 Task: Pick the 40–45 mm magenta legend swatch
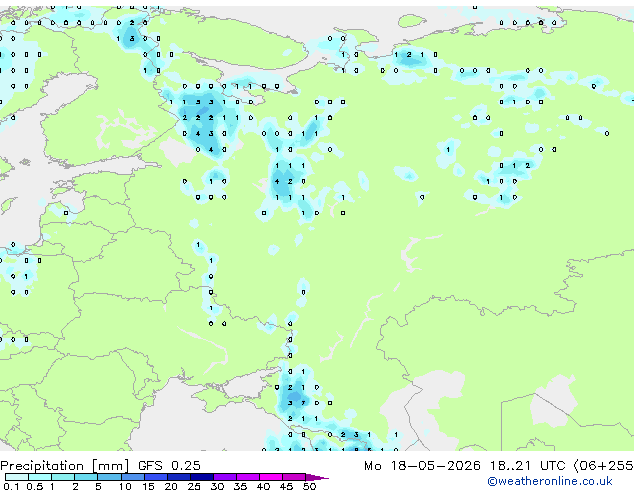coord(271,477)
